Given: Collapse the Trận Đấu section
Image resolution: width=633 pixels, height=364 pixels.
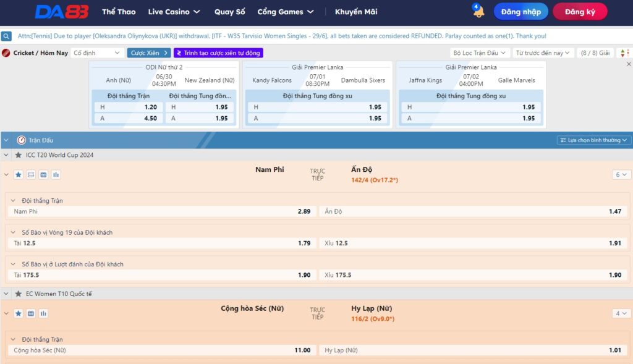Looking at the screenshot, I should (x=6, y=140).
